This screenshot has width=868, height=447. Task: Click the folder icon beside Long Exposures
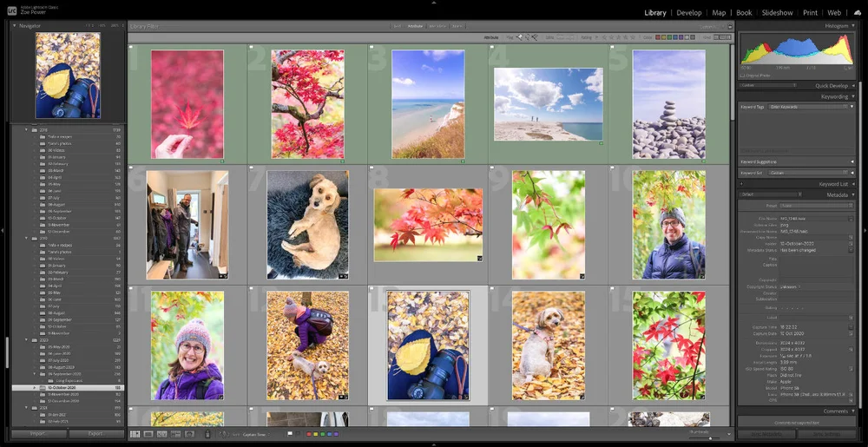49,381
